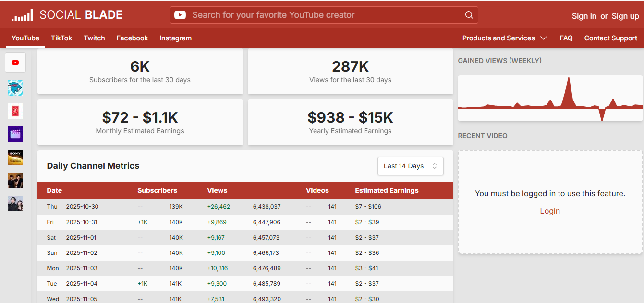Viewport: 644px width, 303px height.
Task: Click the YouTube icon inside the search bar
Action: pyautogui.click(x=180, y=15)
